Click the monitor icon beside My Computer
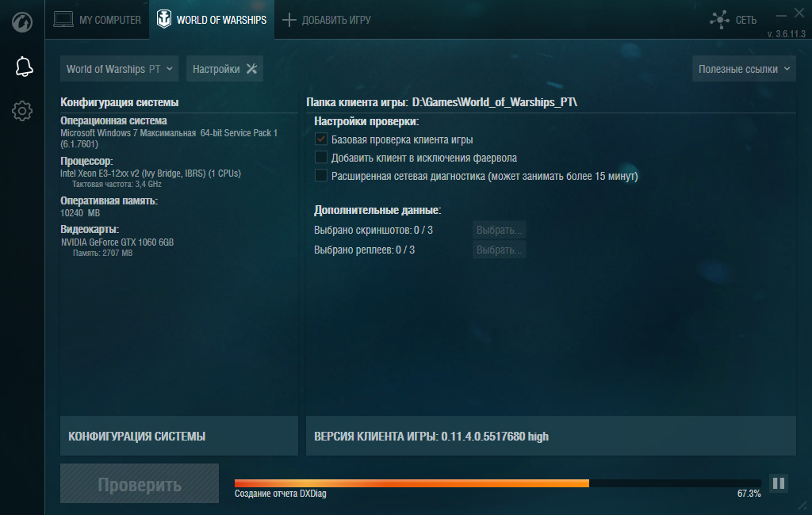812x515 pixels. click(63, 20)
